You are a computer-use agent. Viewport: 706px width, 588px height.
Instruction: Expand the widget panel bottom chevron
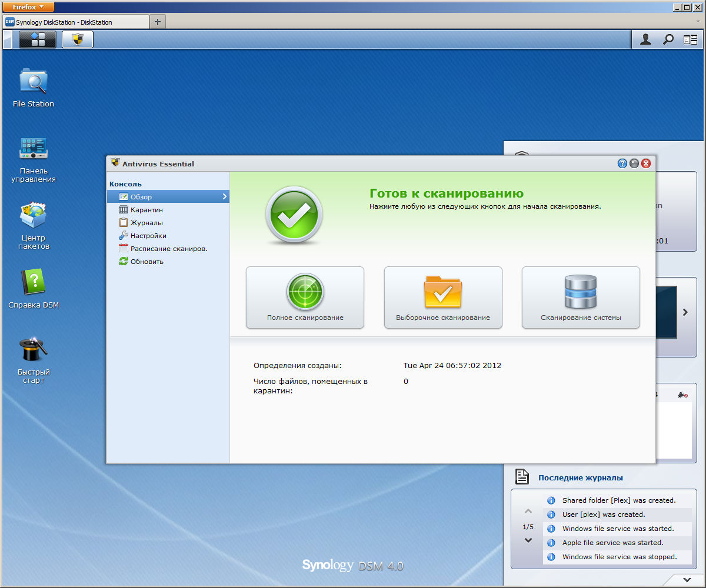687,580
